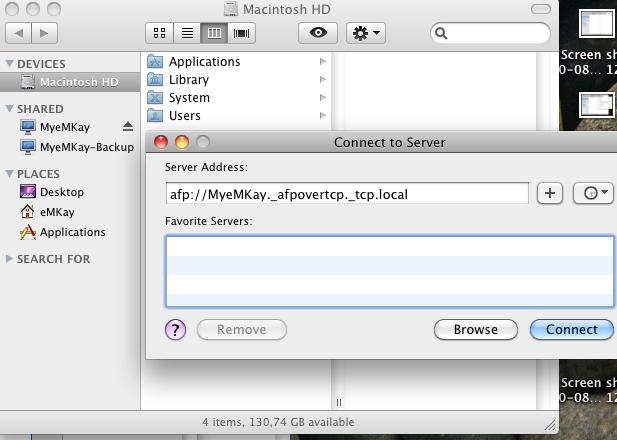Screen dimensions: 617x440
Task: Click the Remove button
Action: coord(242,329)
